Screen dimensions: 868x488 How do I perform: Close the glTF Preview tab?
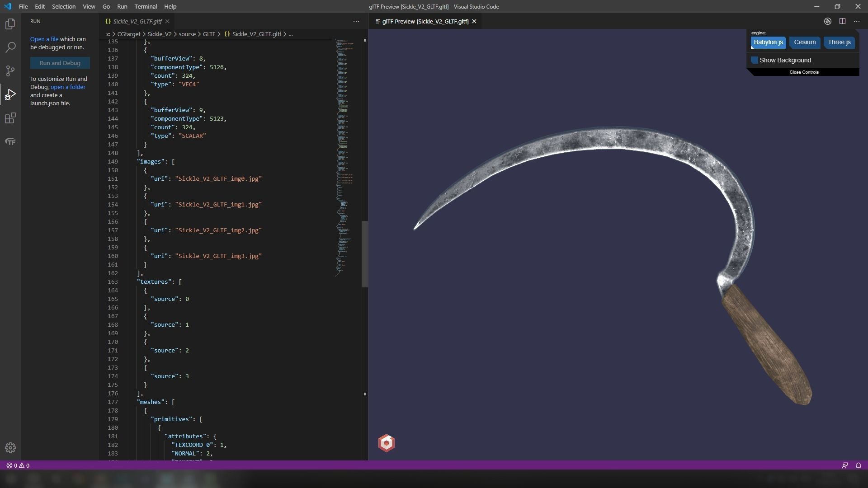[474, 21]
